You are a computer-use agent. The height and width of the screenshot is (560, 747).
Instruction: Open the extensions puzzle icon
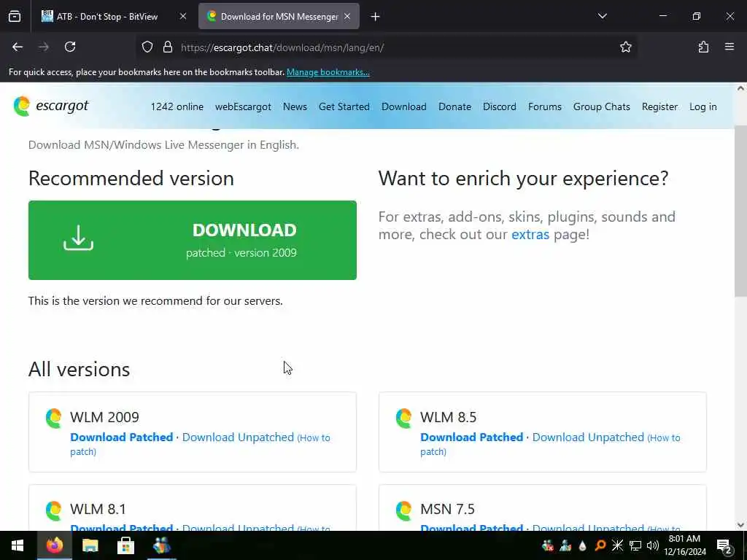coord(703,47)
